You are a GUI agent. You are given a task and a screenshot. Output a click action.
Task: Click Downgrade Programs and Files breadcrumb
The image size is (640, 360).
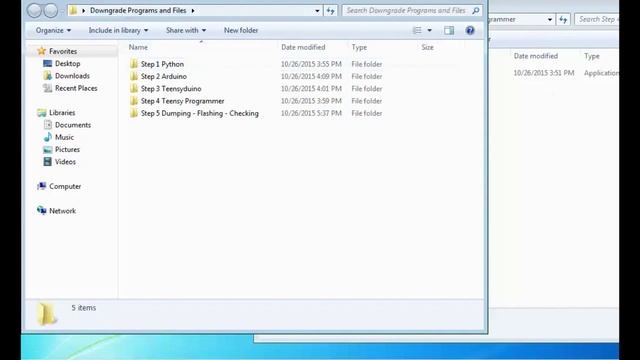point(138,11)
